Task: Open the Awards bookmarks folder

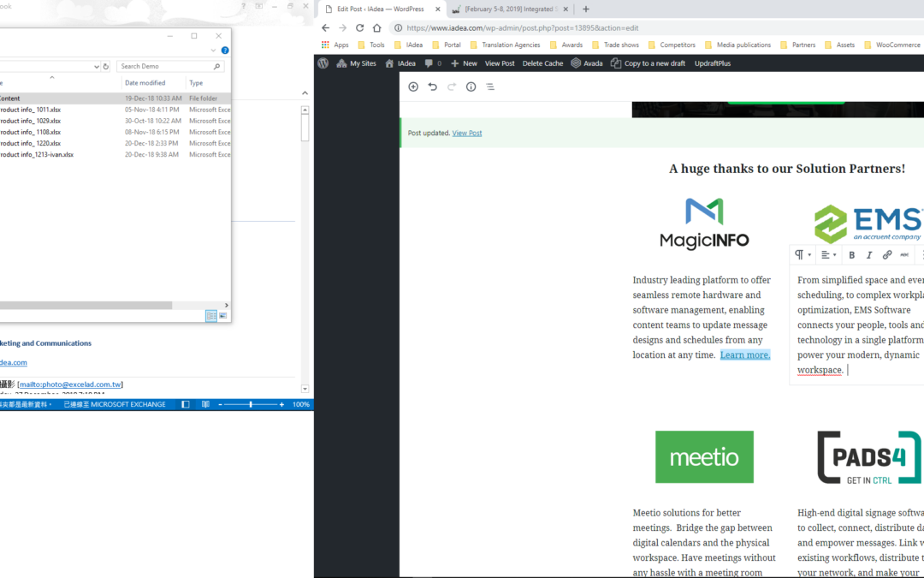Action: [566, 45]
